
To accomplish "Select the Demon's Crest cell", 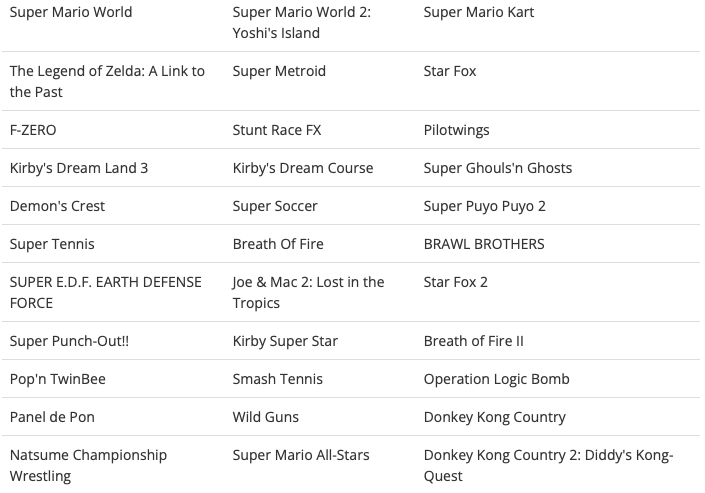I will coord(57,206).
